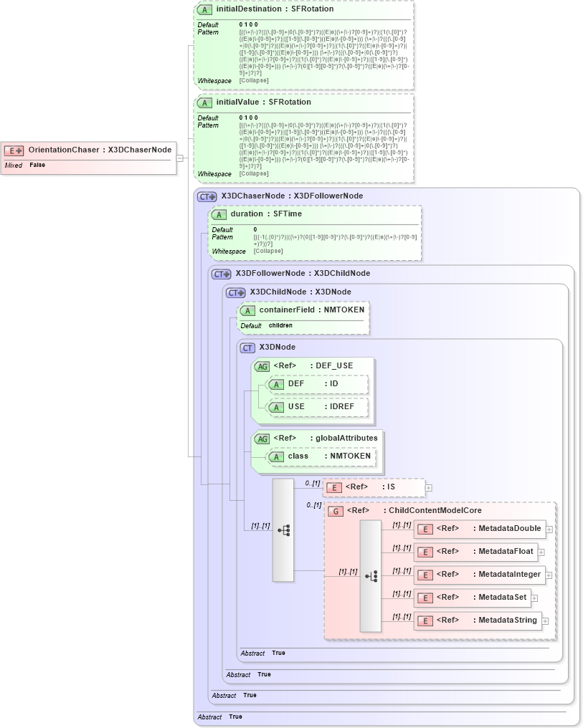Select the Abstract True property of X3DNode
Screen dimensions: 583x728
click(263, 653)
